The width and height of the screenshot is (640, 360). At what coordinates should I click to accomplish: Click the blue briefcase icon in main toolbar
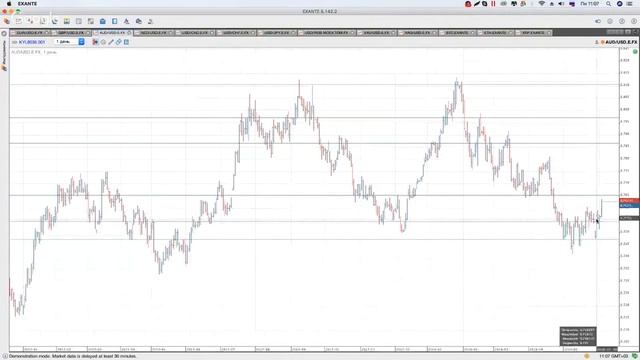pyautogui.click(x=102, y=21)
